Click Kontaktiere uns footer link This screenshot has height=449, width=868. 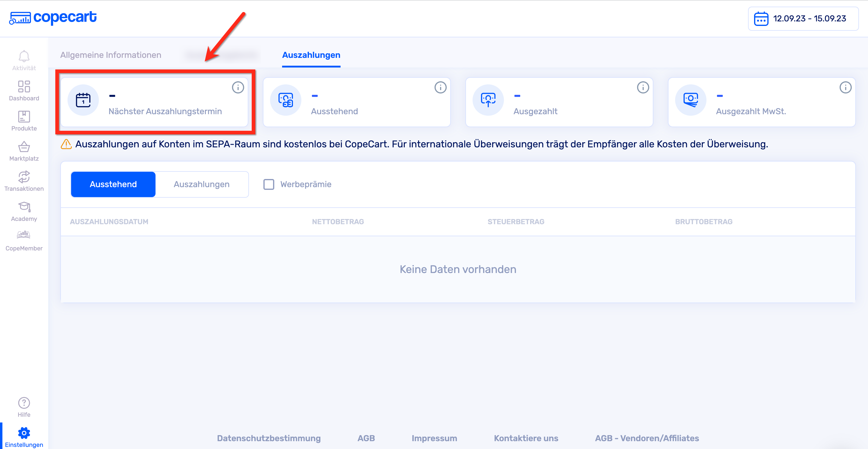[526, 438]
